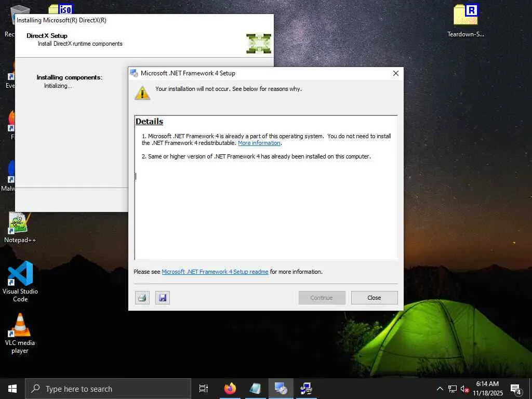Screen dimensions: 532x399
Task: Click the Malw... shortcut behind DirectX window
Action: (x=7, y=177)
